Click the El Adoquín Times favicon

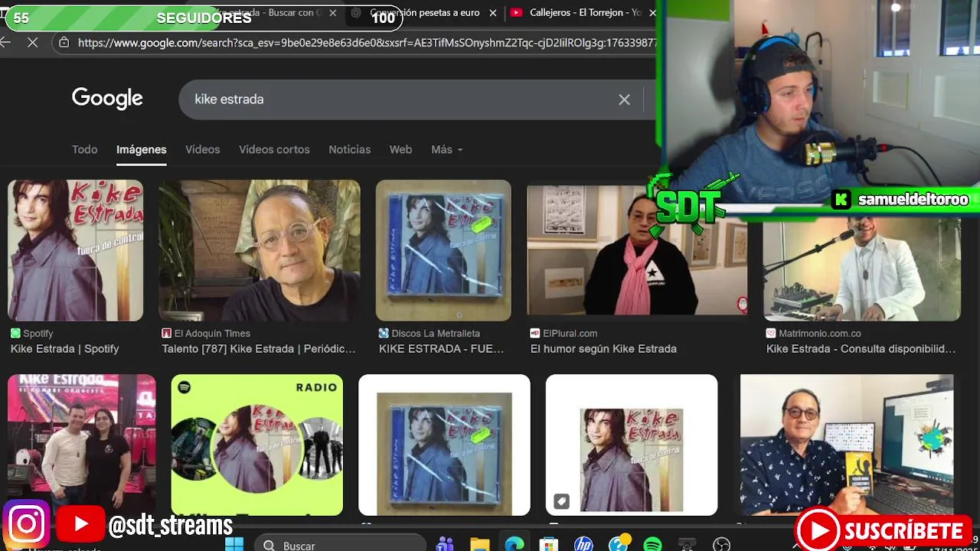point(166,334)
